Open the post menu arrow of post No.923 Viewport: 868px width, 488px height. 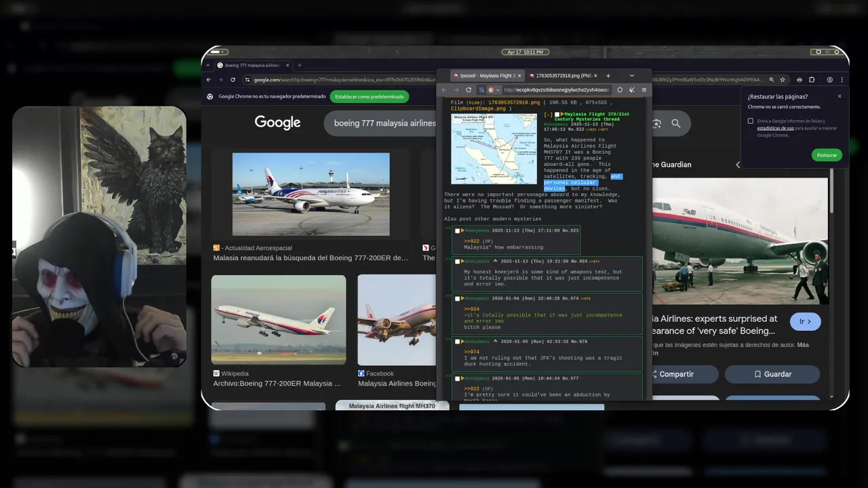pyautogui.click(x=462, y=230)
